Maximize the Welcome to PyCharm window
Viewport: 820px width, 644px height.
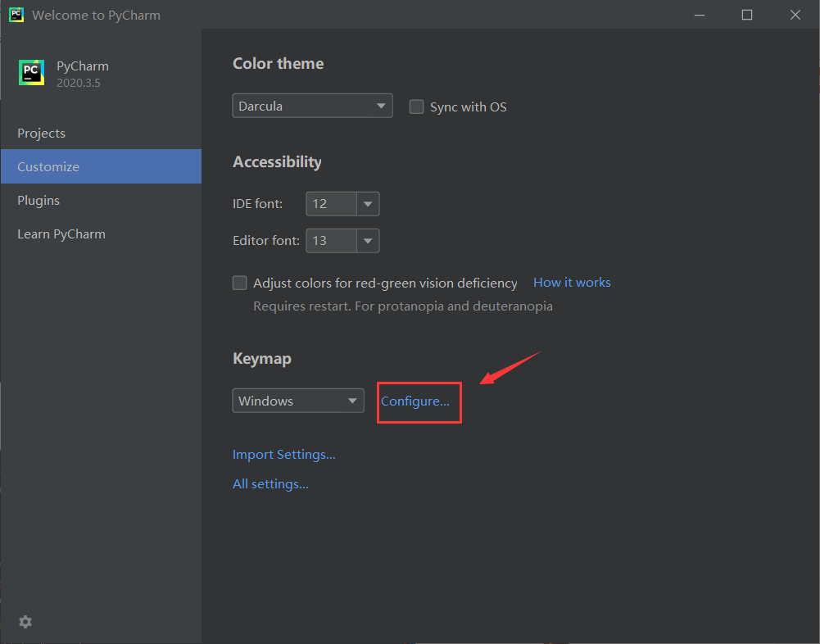tap(747, 15)
